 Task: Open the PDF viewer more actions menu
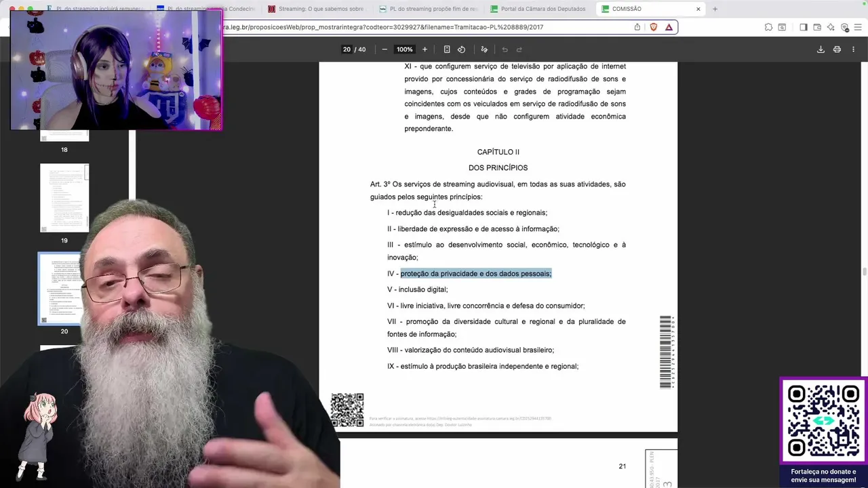(853, 49)
